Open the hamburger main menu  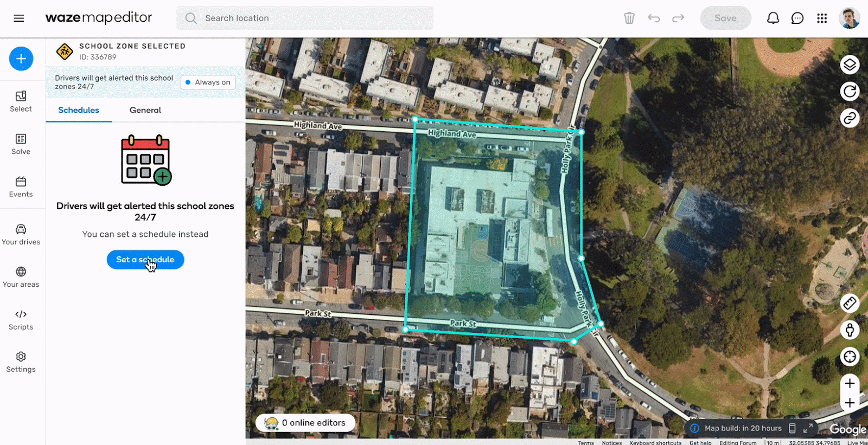[x=19, y=18]
